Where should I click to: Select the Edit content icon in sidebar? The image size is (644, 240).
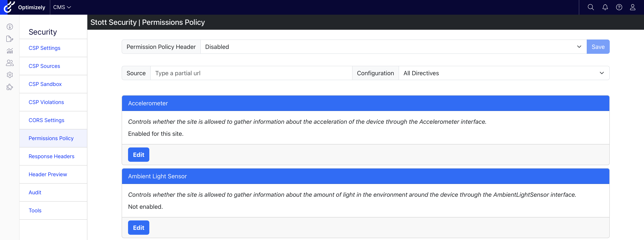coord(9,39)
